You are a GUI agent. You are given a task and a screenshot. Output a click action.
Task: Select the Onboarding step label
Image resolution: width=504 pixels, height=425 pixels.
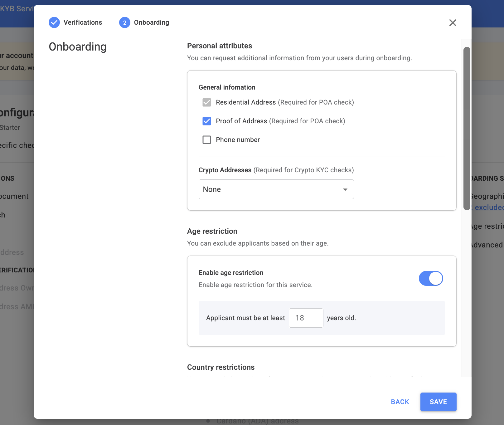pos(152,22)
